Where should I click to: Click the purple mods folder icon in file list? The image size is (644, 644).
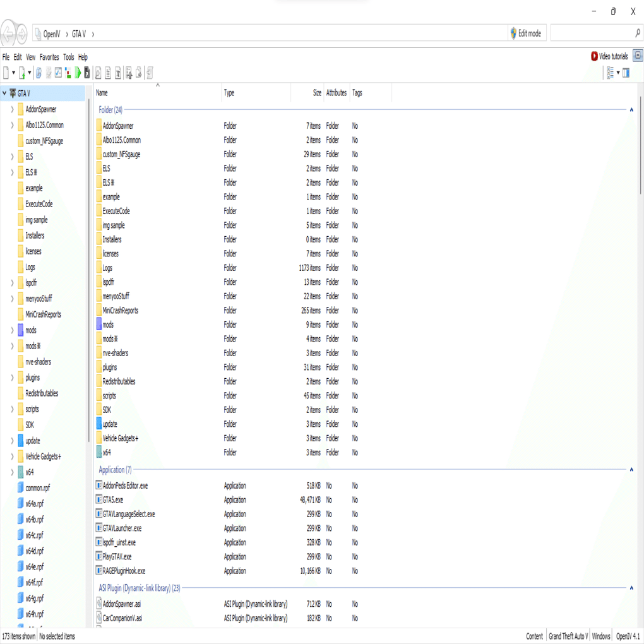[x=99, y=324]
